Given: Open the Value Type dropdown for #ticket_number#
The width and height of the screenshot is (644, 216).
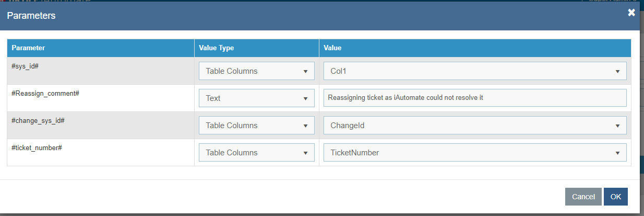Looking at the screenshot, I should coord(256,153).
